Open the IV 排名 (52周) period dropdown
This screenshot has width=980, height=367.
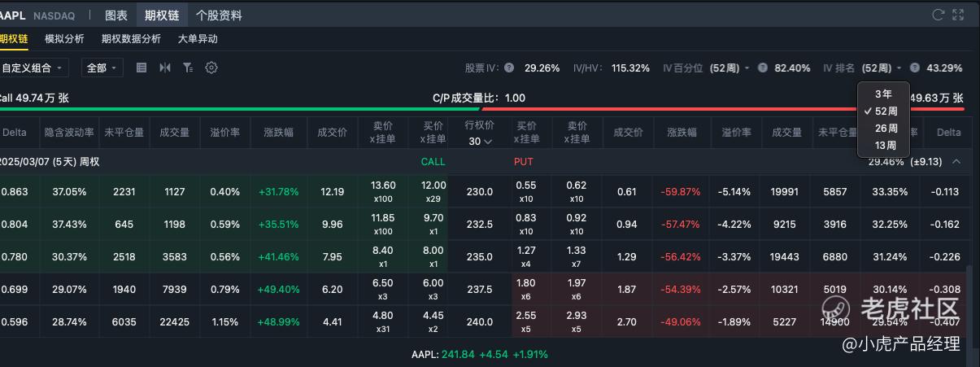click(x=882, y=68)
